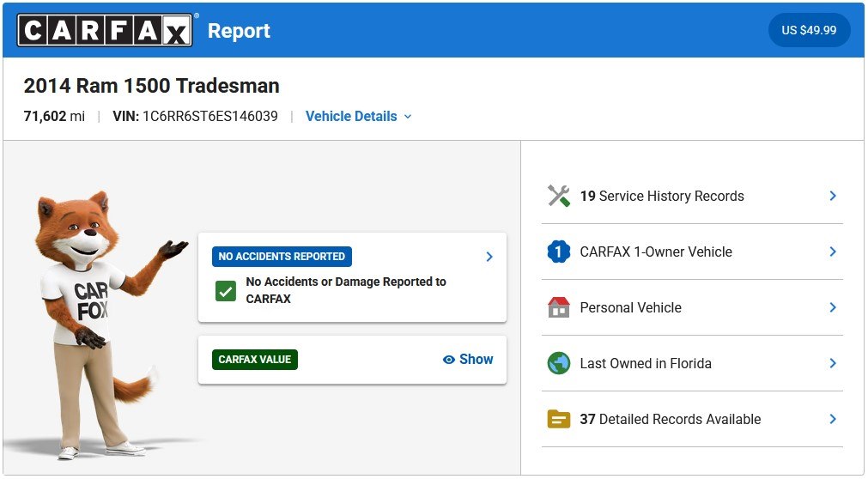Open arrow for Detailed Records Available row
Screen dimensions: 868x479
(x=833, y=419)
